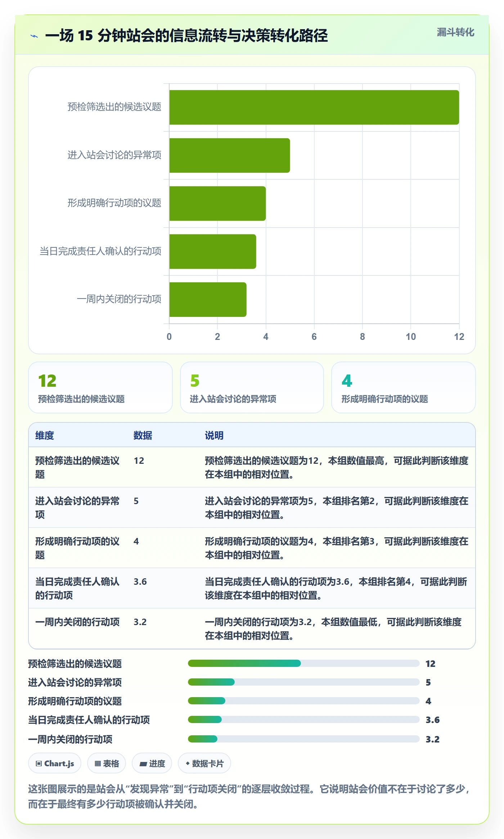Click description text mentioning 本组数值最低
The height and width of the screenshot is (839, 504).
[333, 629]
